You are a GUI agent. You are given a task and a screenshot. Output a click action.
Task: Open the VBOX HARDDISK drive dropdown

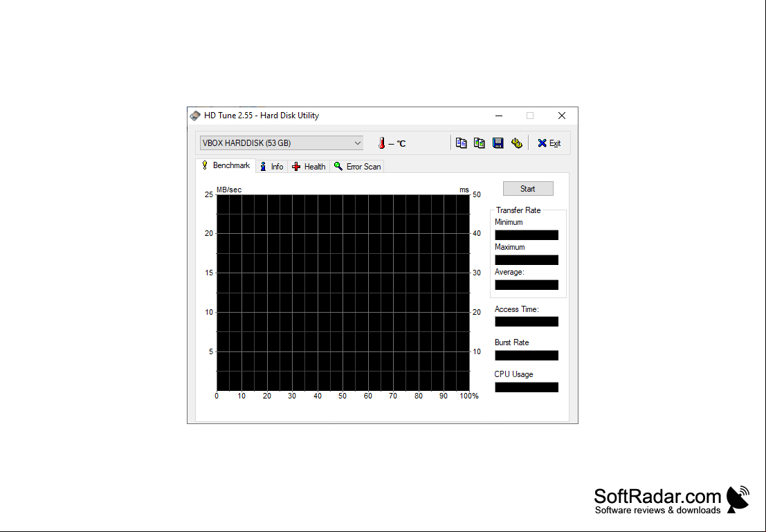coord(282,143)
